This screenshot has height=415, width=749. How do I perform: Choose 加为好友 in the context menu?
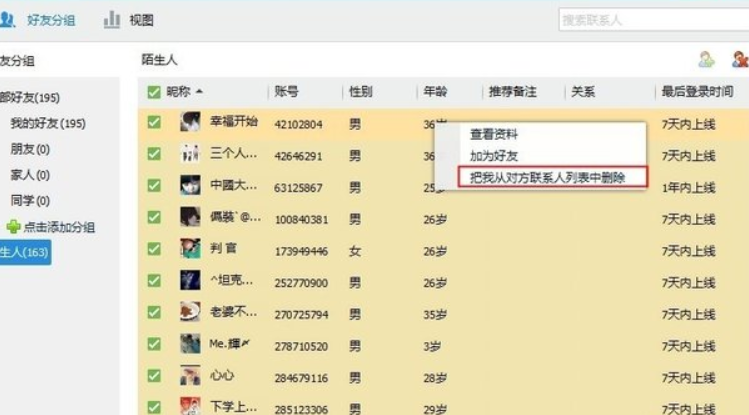coord(493,156)
